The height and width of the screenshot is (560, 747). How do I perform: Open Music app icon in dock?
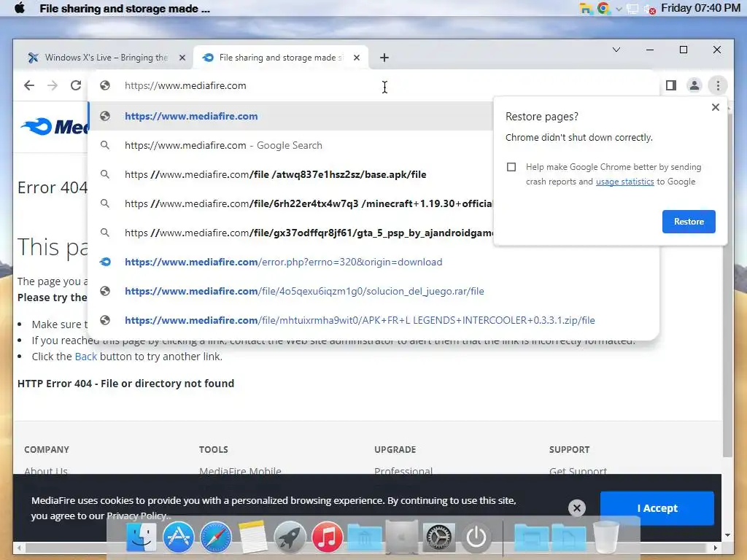327,537
